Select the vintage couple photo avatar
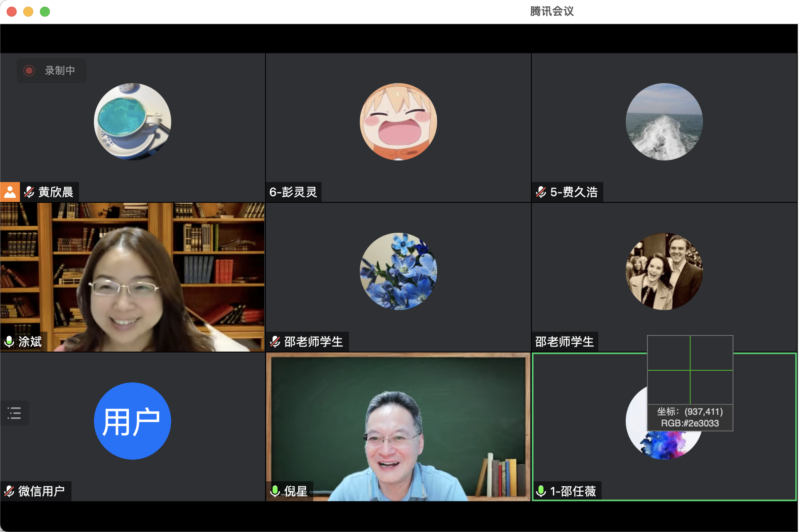799x532 pixels. (664, 271)
